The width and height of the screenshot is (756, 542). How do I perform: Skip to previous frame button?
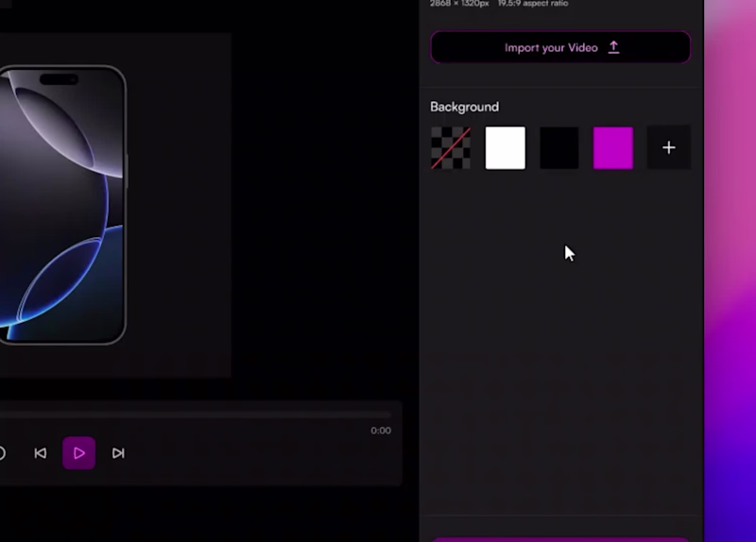point(41,453)
